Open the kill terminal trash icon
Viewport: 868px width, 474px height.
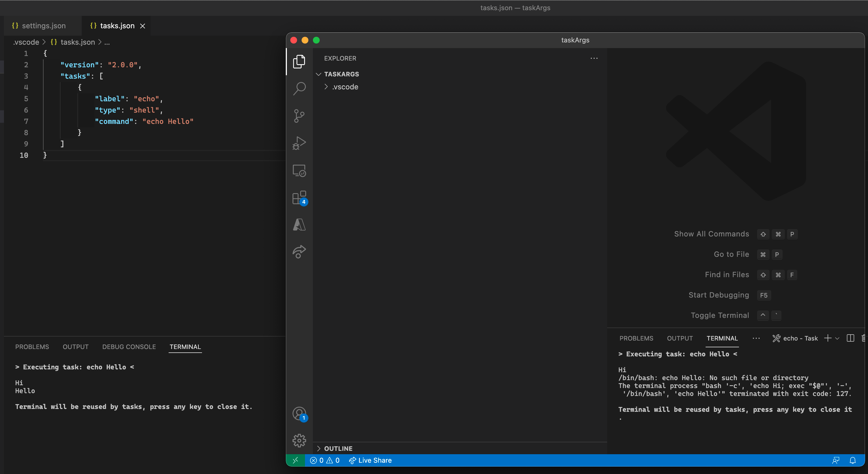[864, 338]
